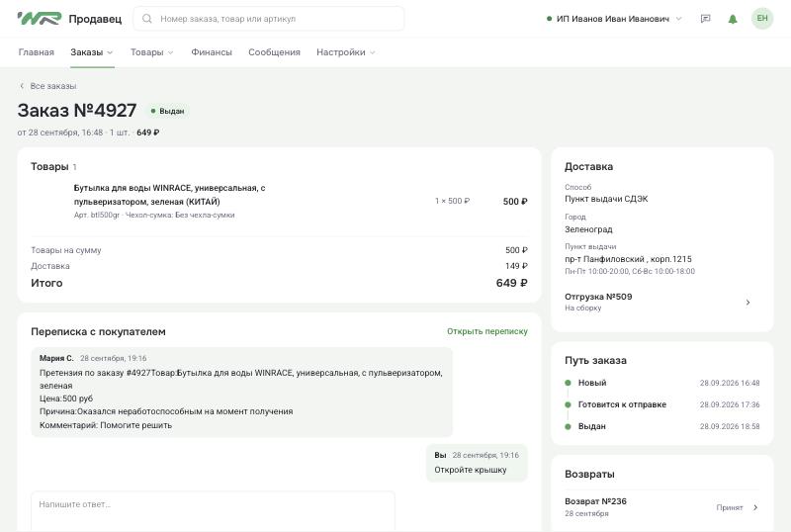791x532 pixels.
Task: Expand ИП Иванов Иван Иванович account dropdown
Action: 614,19
